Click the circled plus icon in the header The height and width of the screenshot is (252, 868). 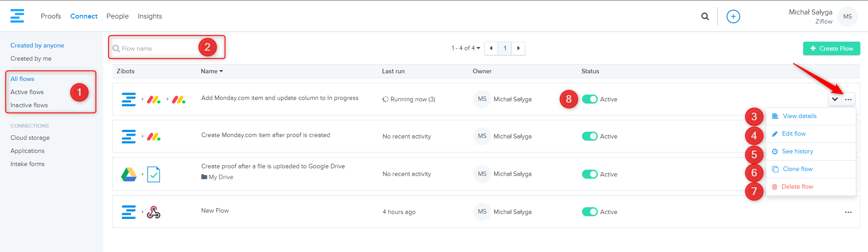pyautogui.click(x=733, y=16)
